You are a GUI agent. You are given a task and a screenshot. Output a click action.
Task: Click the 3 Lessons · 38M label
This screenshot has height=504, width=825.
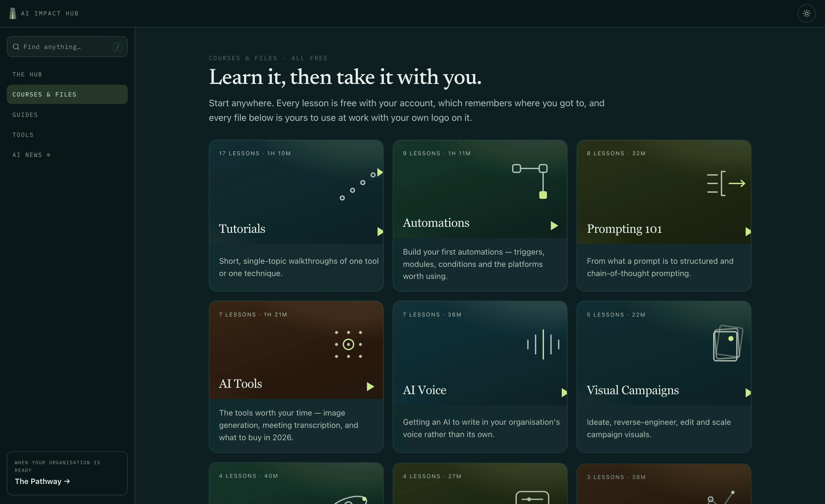coord(616,477)
